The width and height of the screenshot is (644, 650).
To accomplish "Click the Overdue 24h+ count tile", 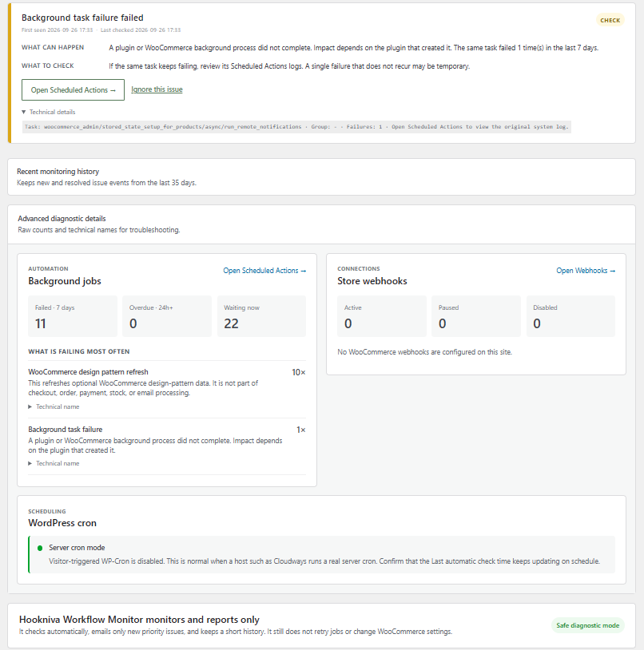I will [167, 316].
